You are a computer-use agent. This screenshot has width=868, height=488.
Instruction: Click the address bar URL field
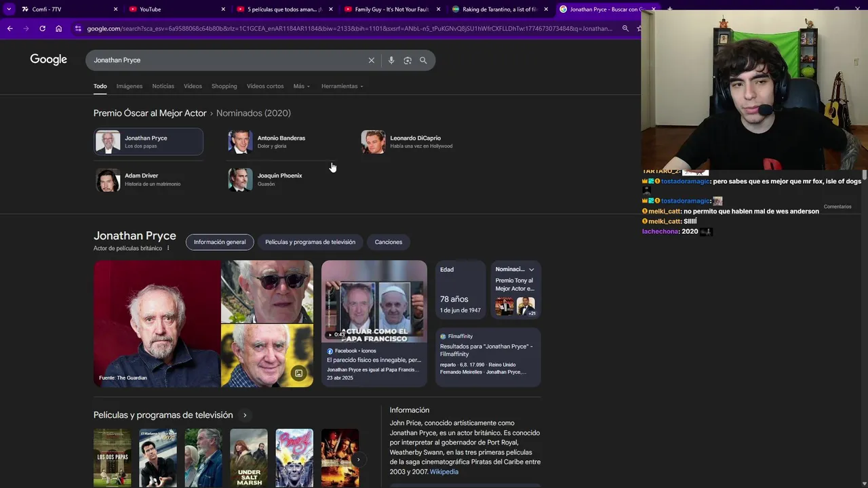349,28
